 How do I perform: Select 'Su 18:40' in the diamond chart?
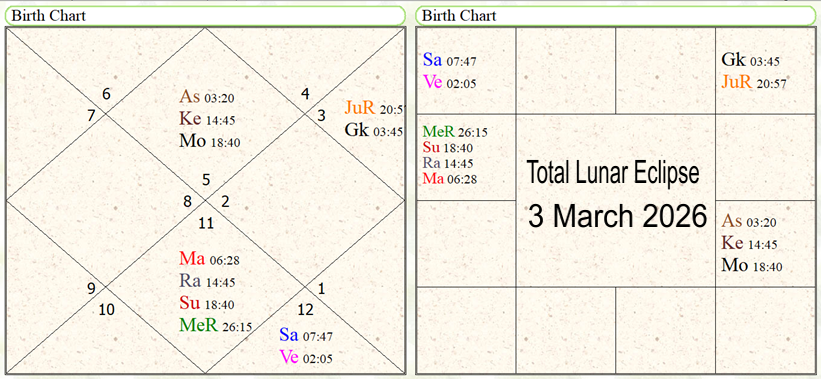pyautogui.click(x=207, y=303)
